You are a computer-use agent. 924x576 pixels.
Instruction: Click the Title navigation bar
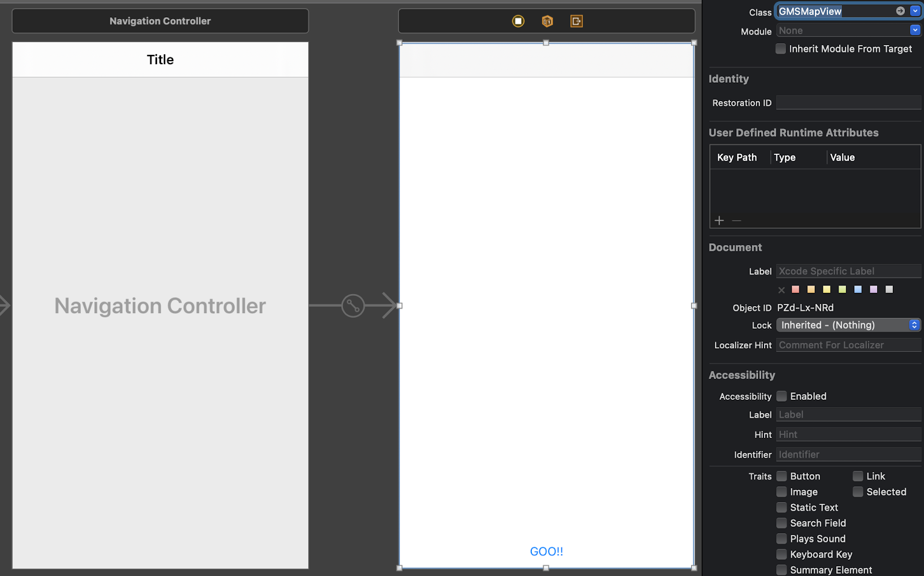pyautogui.click(x=160, y=60)
